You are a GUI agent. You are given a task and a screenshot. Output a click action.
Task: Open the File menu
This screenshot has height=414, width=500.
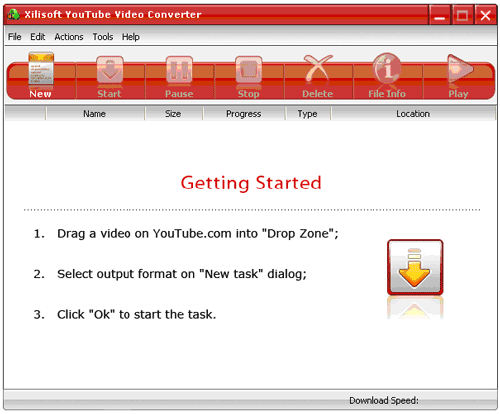click(x=15, y=37)
